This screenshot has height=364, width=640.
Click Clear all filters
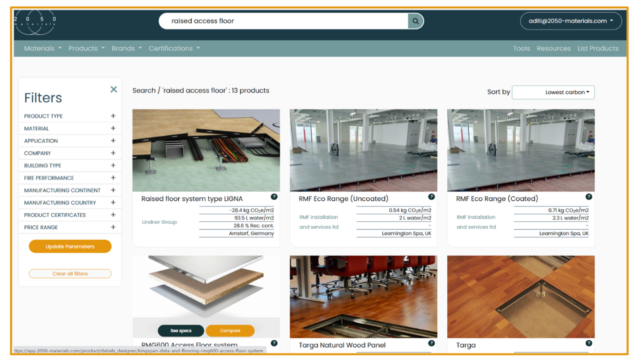[x=70, y=274]
